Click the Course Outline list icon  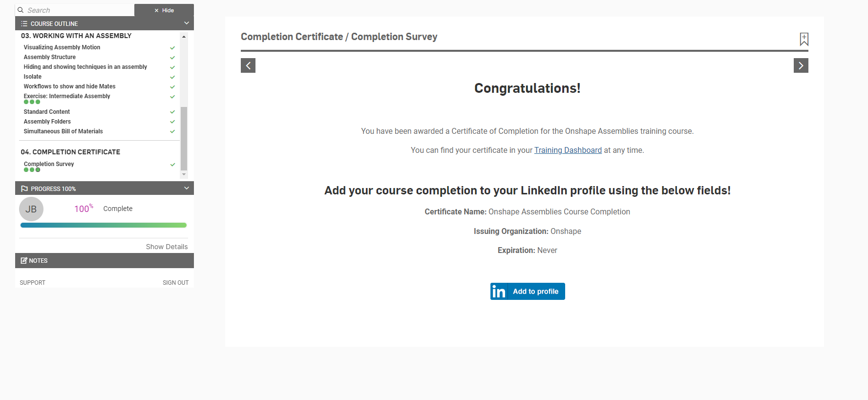tap(24, 23)
